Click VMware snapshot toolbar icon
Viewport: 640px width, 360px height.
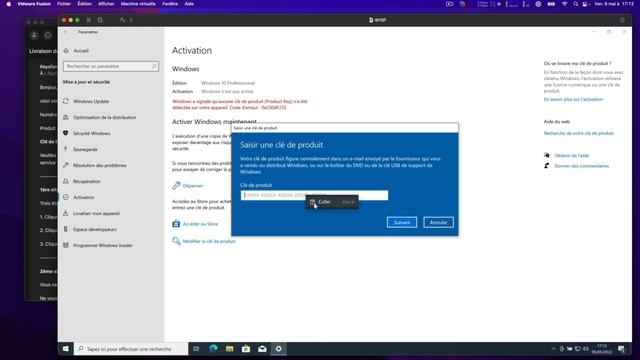(100, 20)
